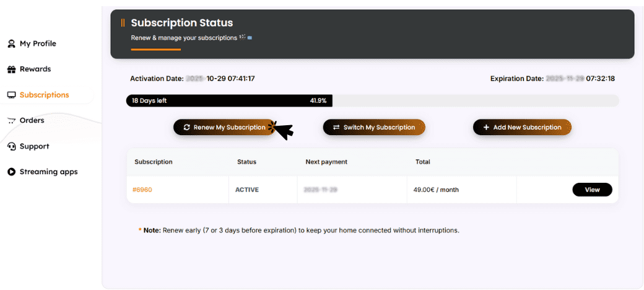Click the Rewards gift icon
The image size is (644, 290).
pos(11,69)
